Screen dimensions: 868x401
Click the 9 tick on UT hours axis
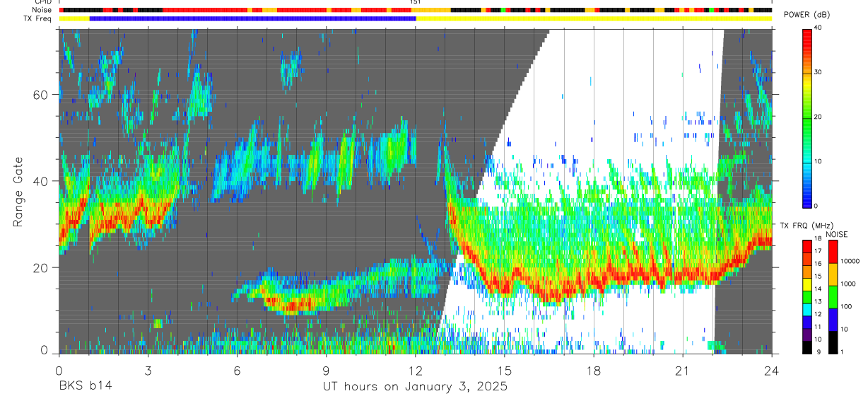[326, 370]
